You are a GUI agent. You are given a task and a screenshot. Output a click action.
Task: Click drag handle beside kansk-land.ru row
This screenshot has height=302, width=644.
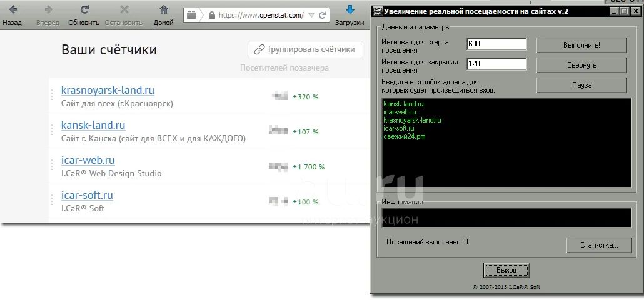52,129
